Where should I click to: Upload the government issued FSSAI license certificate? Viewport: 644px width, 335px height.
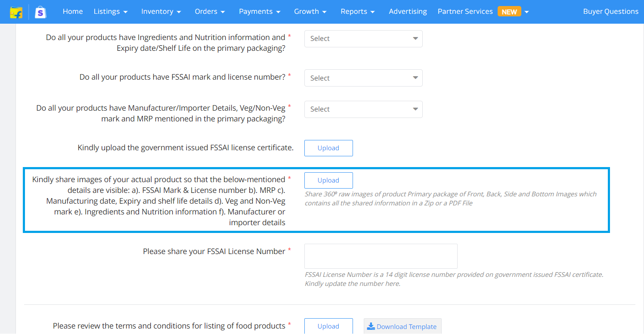328,148
